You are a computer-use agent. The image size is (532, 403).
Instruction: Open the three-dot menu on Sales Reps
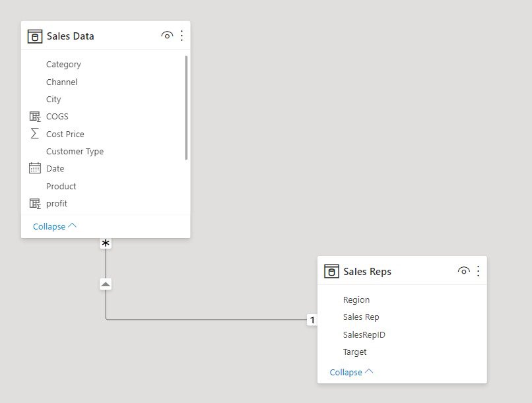pos(479,270)
